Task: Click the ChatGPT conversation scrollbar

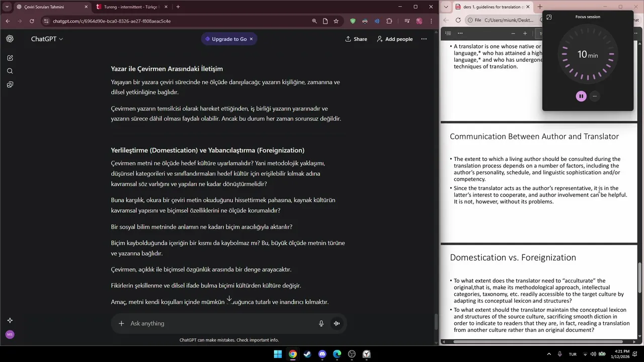Action: click(436, 322)
